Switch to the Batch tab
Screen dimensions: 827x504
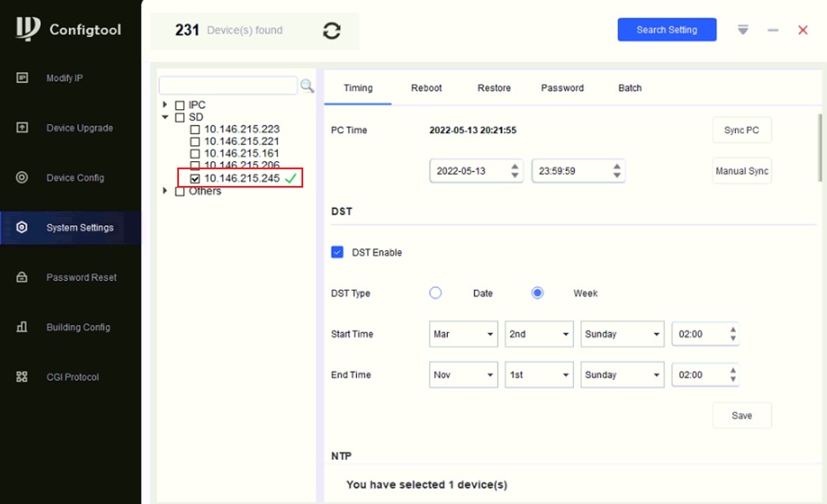[630, 88]
